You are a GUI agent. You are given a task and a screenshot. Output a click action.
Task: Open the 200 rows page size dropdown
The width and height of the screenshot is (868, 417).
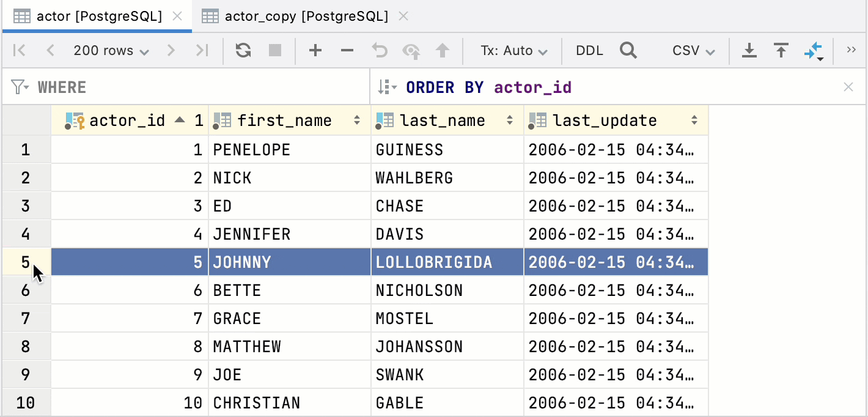point(111,50)
